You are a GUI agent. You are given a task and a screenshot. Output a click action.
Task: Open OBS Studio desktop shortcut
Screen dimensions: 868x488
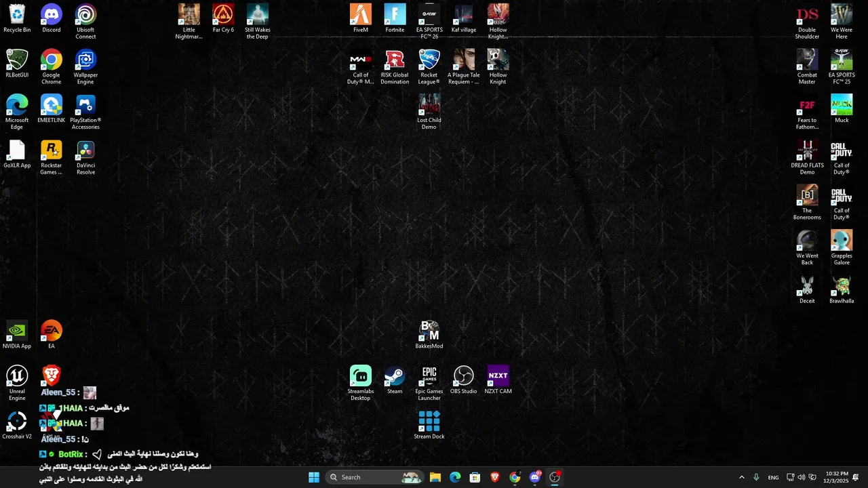pos(464,380)
